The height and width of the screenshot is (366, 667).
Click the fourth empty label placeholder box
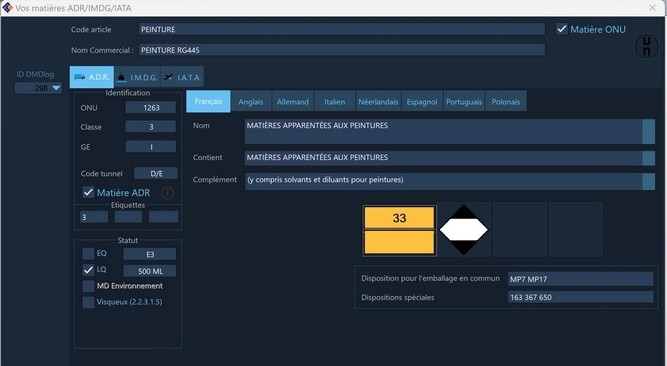576,230
